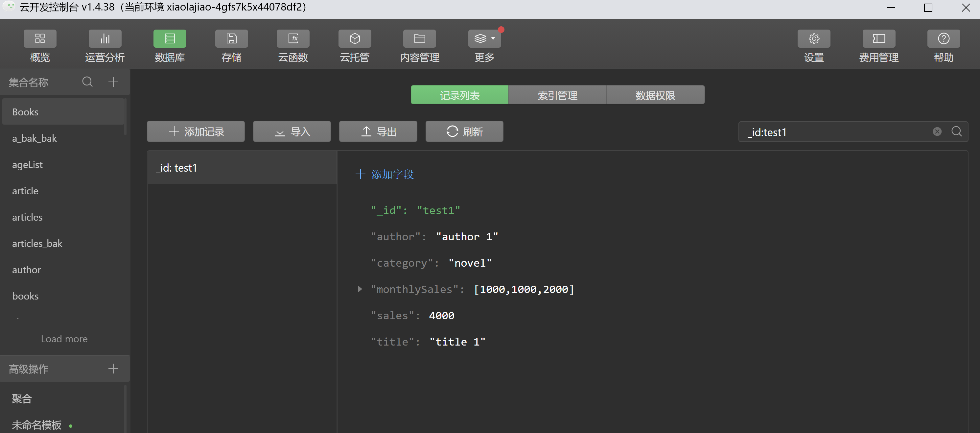Open 运营分析 analytics icon

click(x=105, y=39)
